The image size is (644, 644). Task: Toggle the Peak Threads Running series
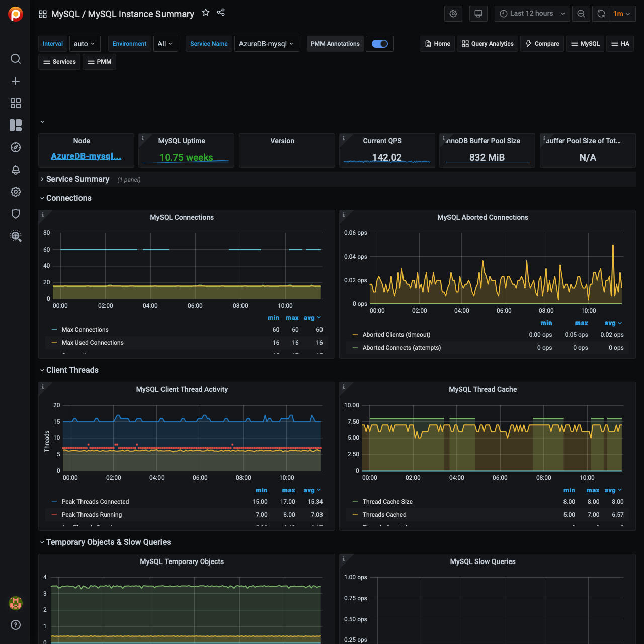pyautogui.click(x=92, y=515)
